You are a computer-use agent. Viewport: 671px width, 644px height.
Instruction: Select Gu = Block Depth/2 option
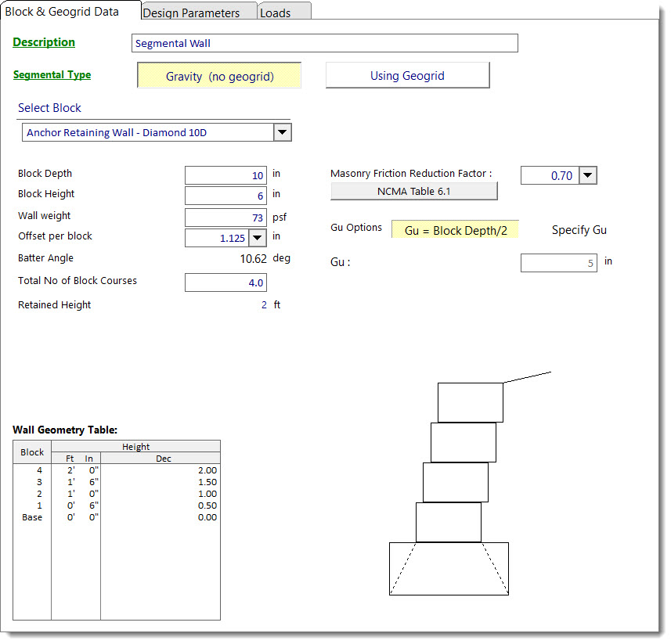pos(455,230)
